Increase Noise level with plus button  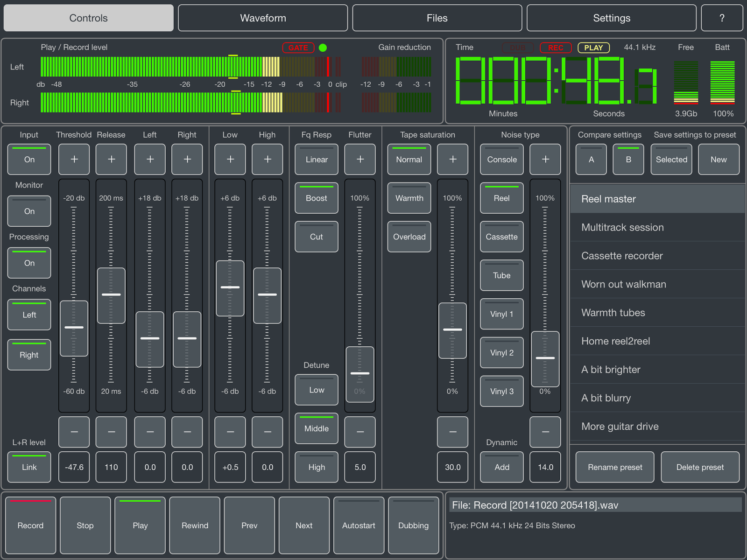pos(545,159)
